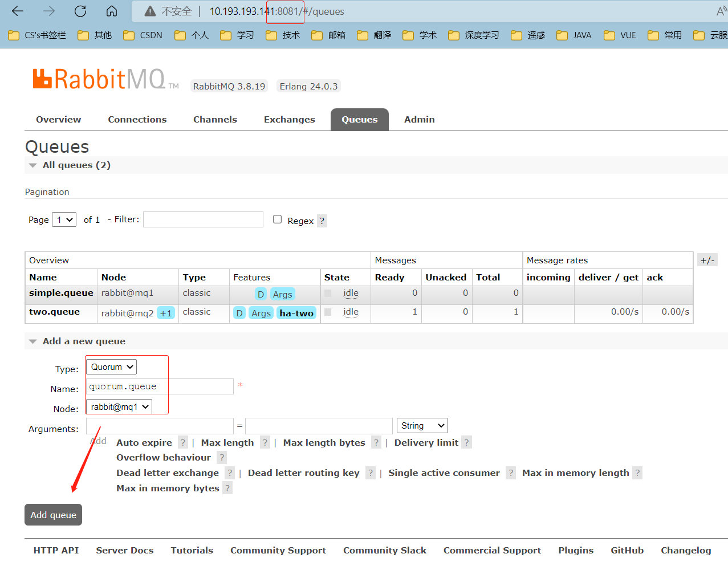Viewport: 728px width, 562px height.
Task: Open the 其他 bookmark folder
Action: 95,35
